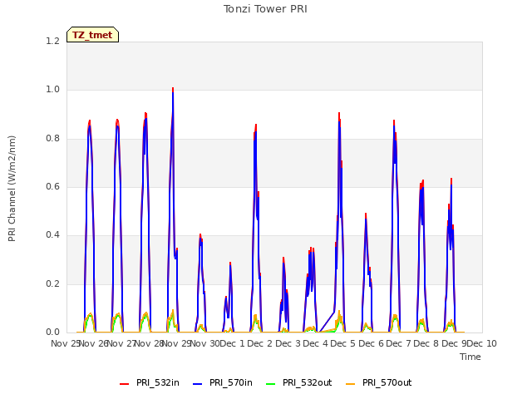Screen dimensions: 532x399
Task: Click the Dec 7 x-axis tick label
Action: pos(398,343)
